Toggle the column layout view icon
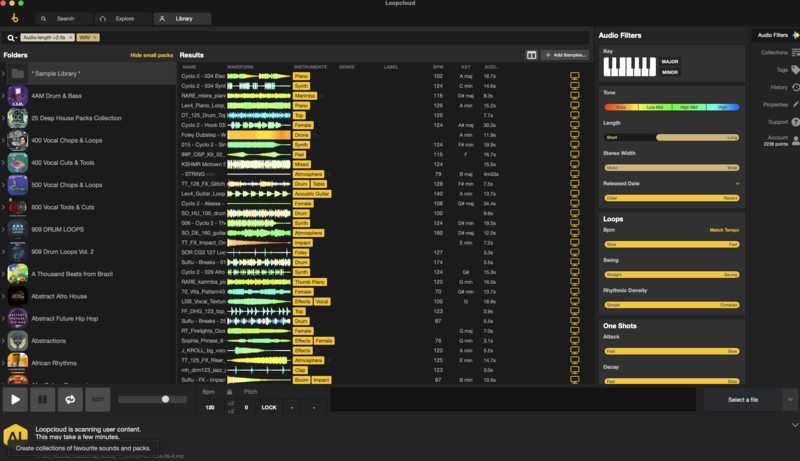This screenshot has height=461, width=800. [x=531, y=55]
